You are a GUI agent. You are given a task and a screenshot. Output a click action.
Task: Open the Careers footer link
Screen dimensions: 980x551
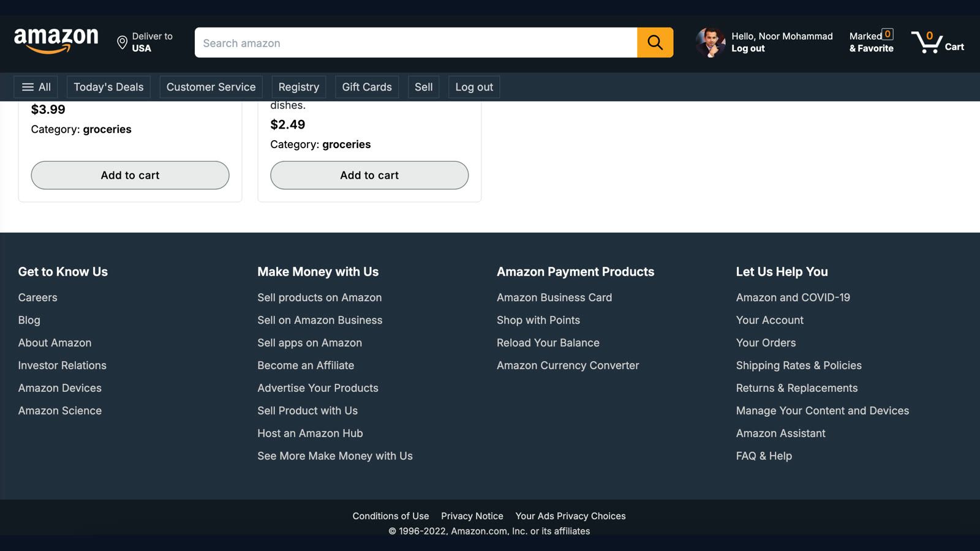[37, 298]
